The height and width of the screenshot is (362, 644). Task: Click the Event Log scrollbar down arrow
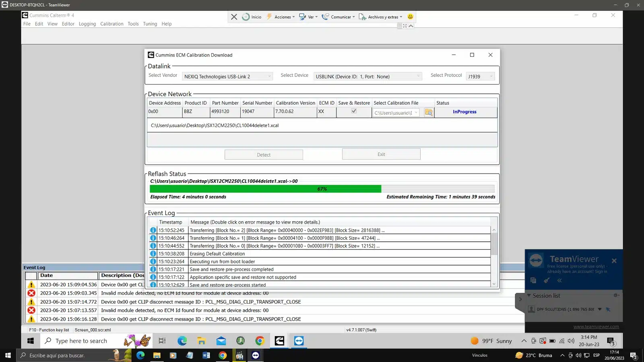(x=494, y=284)
